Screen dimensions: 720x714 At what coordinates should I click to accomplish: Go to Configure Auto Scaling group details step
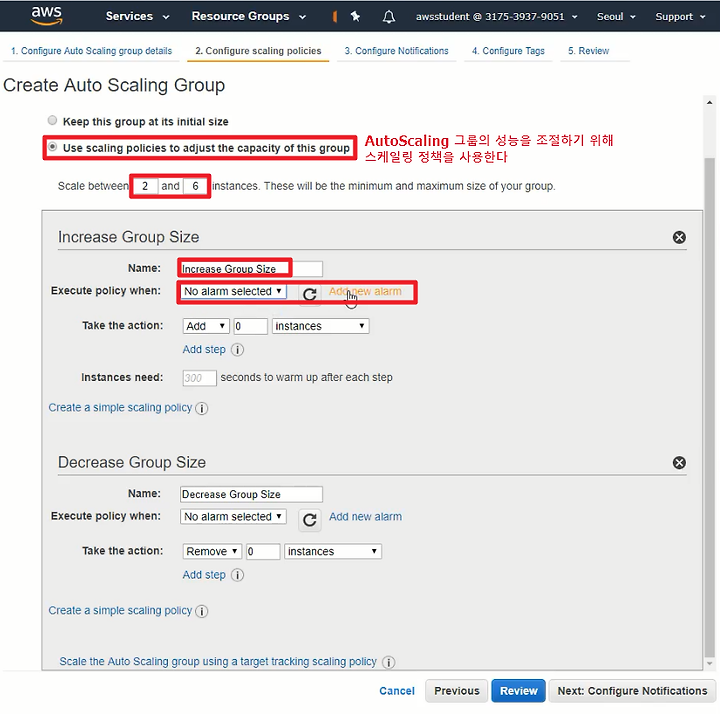91,51
